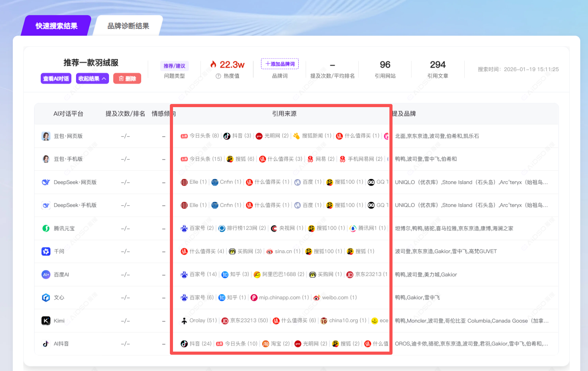
Task: Click the 推荐/建议 question type tag
Action: pos(174,66)
